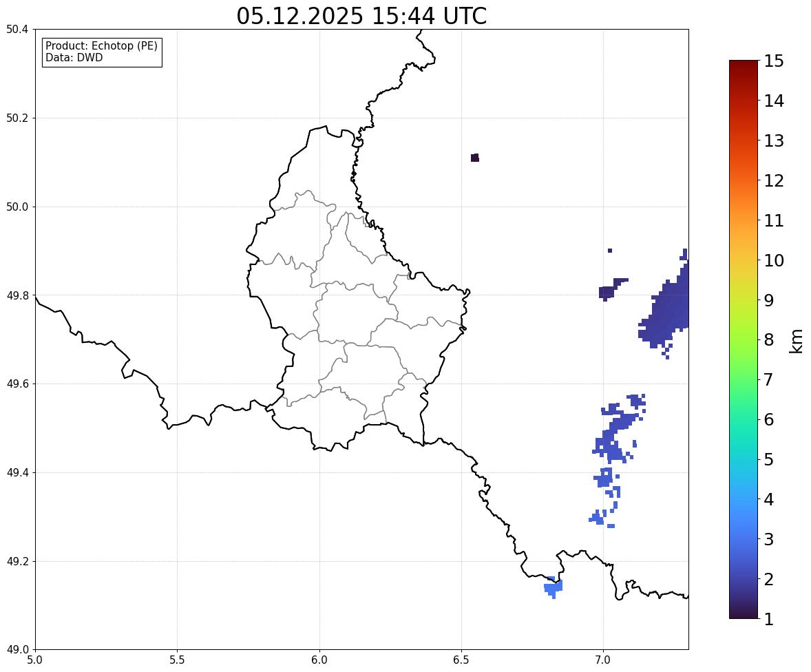Viewport: 811px width, 672px height.
Task: Click the y-axis tick label 50.4
Action: point(17,30)
